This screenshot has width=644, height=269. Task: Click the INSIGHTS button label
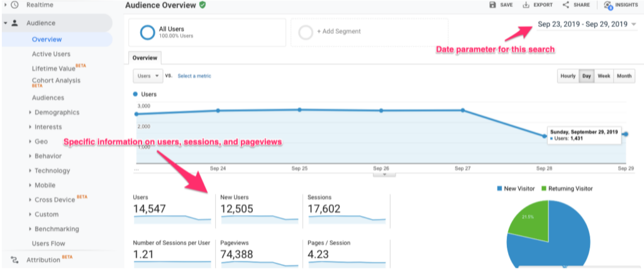(627, 5)
